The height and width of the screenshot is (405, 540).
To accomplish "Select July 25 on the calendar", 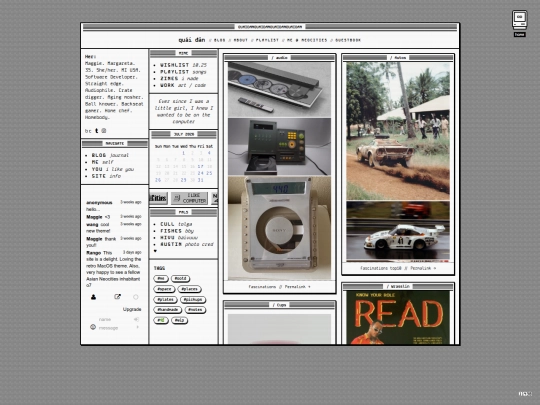I will (209, 173).
